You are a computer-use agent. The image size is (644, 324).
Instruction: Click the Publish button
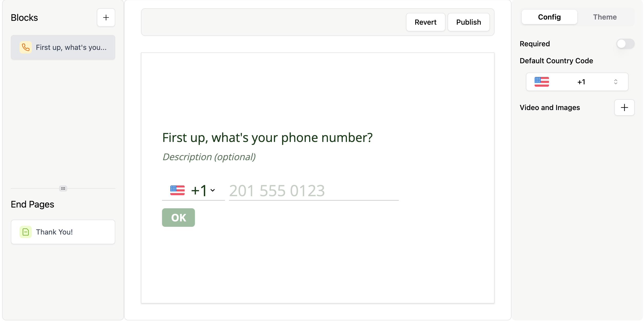click(x=469, y=22)
